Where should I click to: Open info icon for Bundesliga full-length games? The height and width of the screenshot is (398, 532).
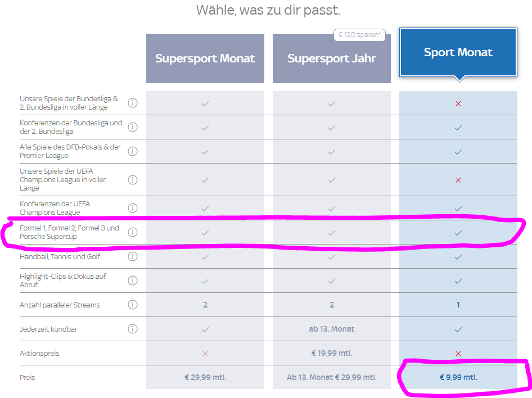(x=133, y=103)
